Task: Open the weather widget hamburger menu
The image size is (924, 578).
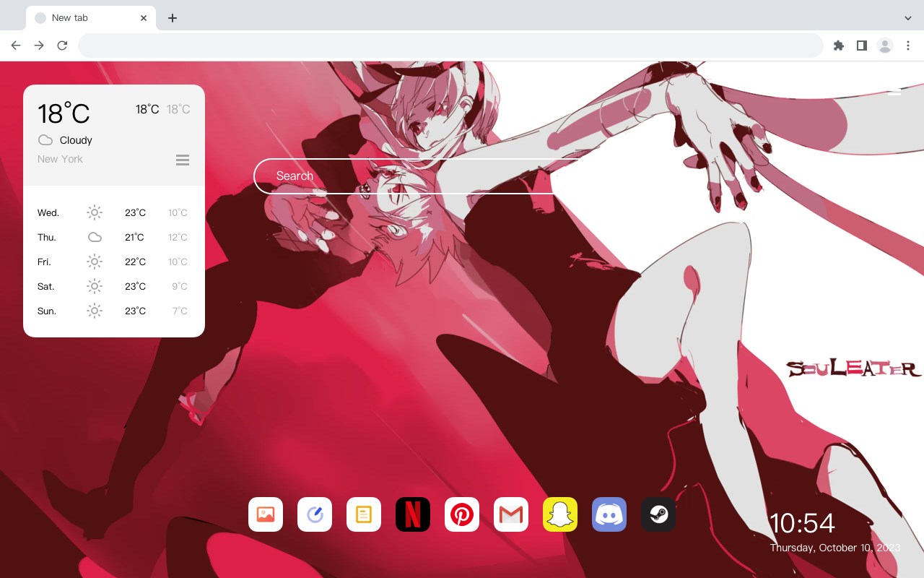Action: click(183, 160)
